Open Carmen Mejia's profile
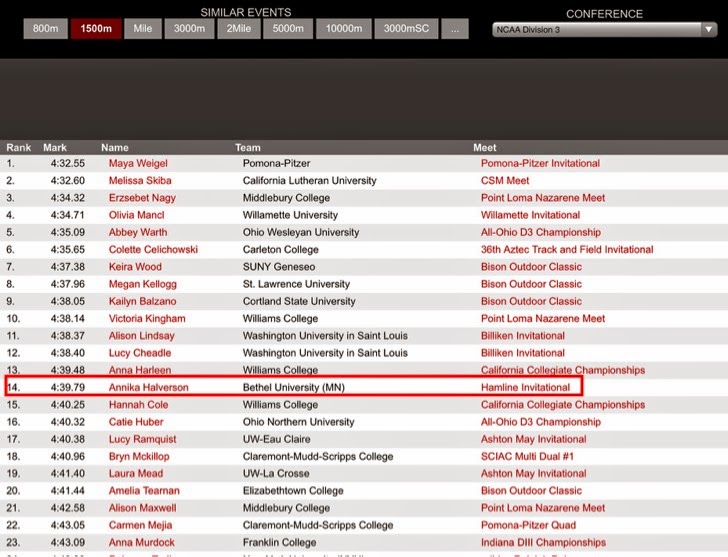 click(140, 525)
